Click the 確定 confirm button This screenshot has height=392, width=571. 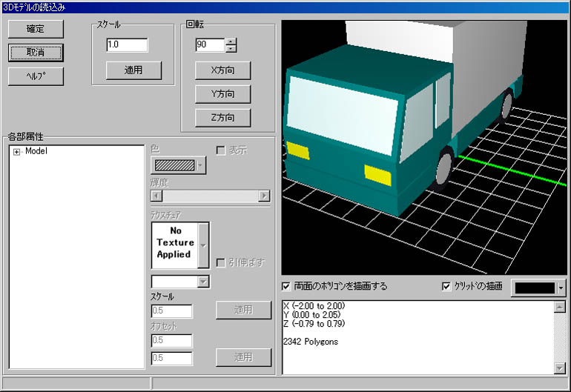tap(36, 29)
